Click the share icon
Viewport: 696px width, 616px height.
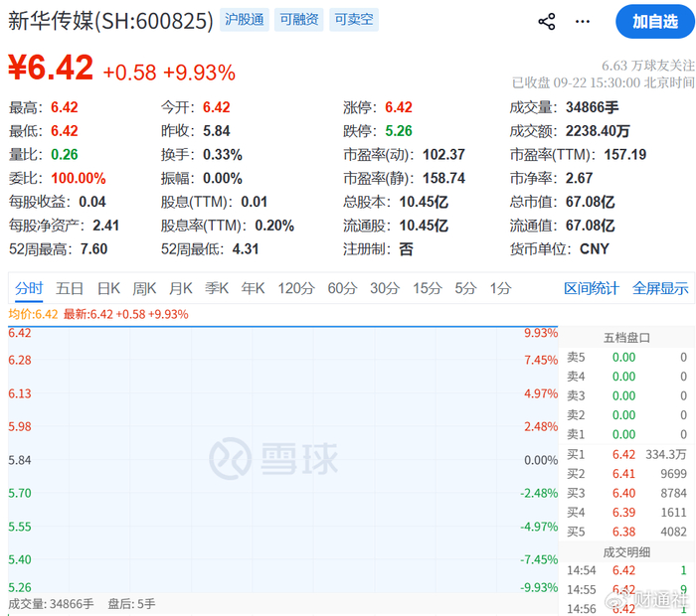[x=547, y=21]
